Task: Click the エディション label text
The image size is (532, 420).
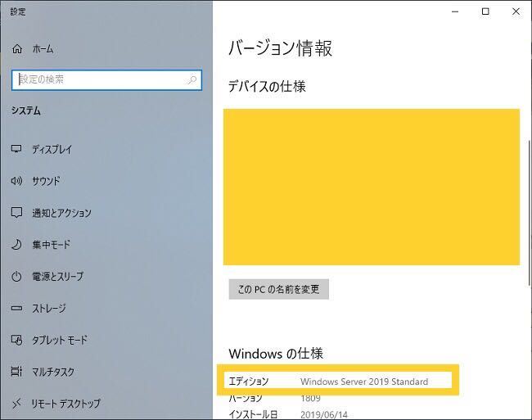Action: [249, 382]
